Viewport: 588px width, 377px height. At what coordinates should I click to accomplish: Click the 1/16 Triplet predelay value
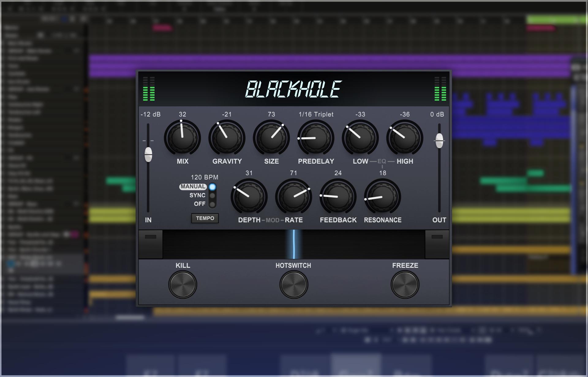tap(316, 114)
